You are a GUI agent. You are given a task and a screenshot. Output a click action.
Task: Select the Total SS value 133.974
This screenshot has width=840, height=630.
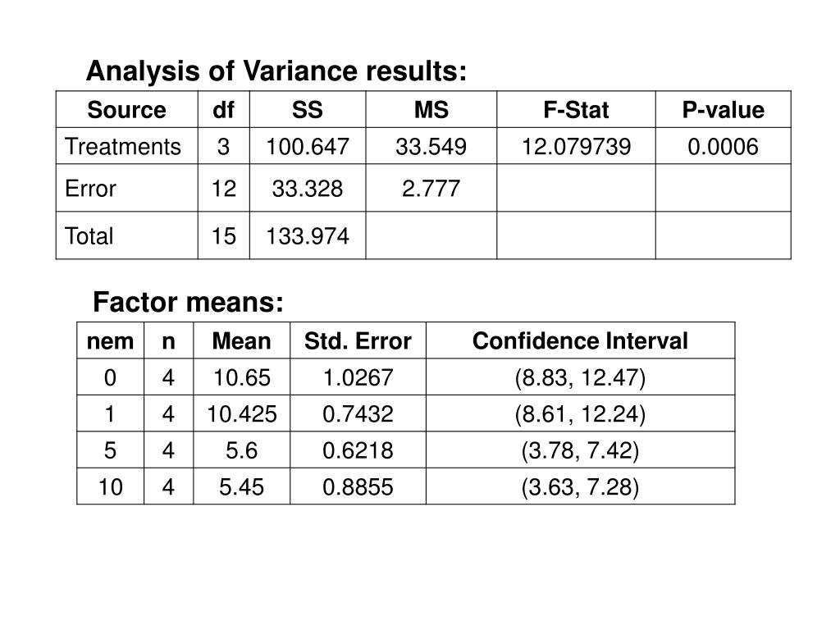coord(308,235)
